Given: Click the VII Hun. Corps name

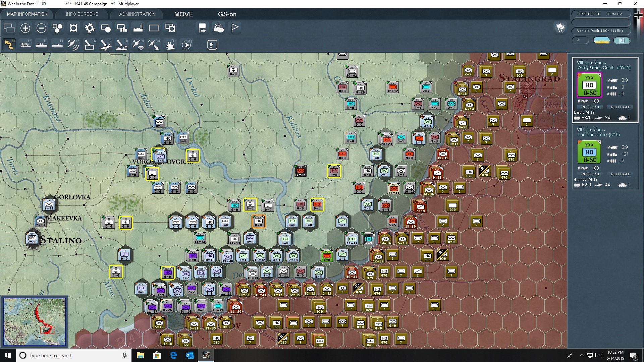Looking at the screenshot, I should point(591,129).
